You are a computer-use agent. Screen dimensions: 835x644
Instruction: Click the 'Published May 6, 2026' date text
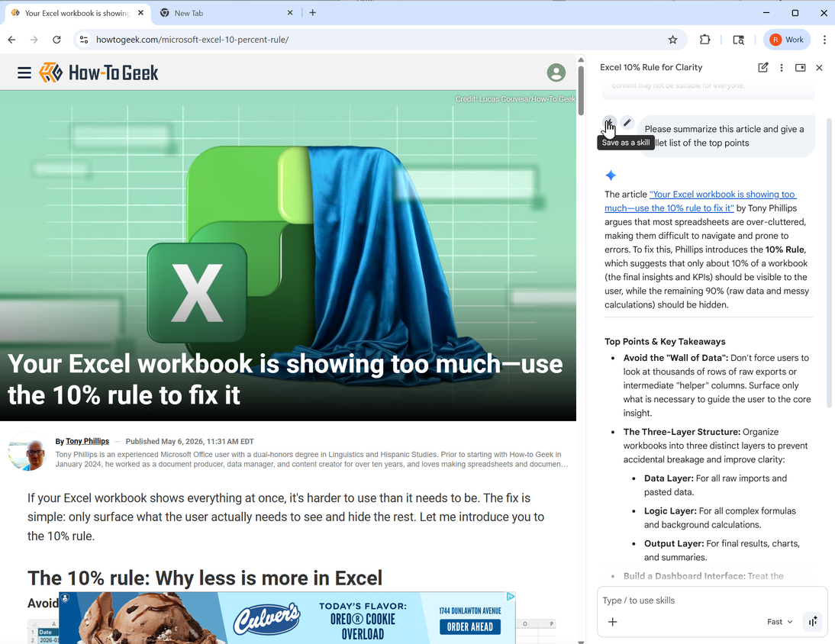tap(189, 441)
